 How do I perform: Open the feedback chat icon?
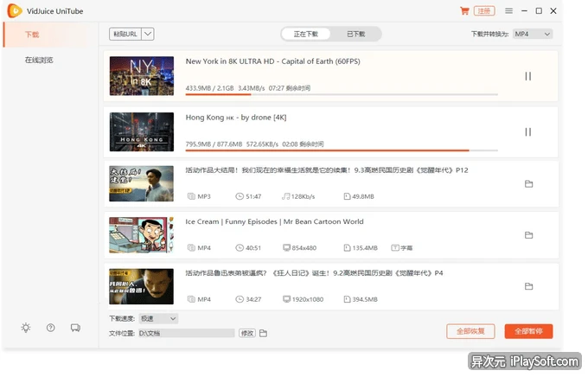(x=75, y=328)
